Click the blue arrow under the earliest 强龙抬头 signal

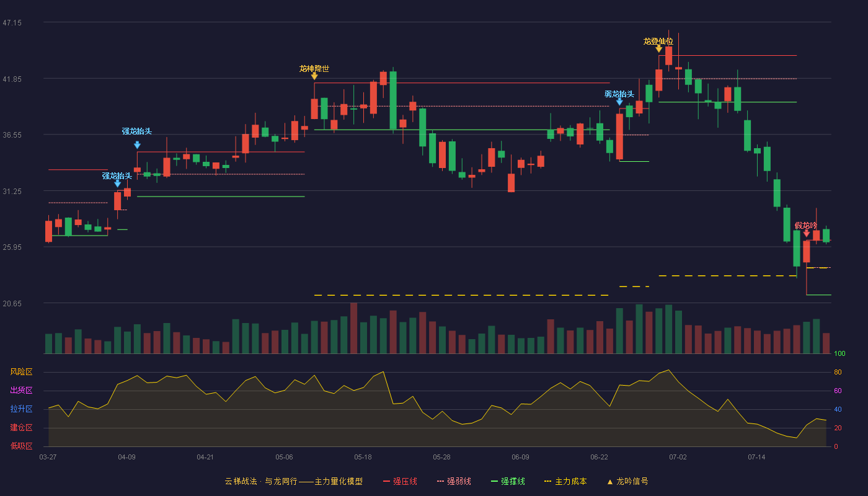(x=117, y=184)
